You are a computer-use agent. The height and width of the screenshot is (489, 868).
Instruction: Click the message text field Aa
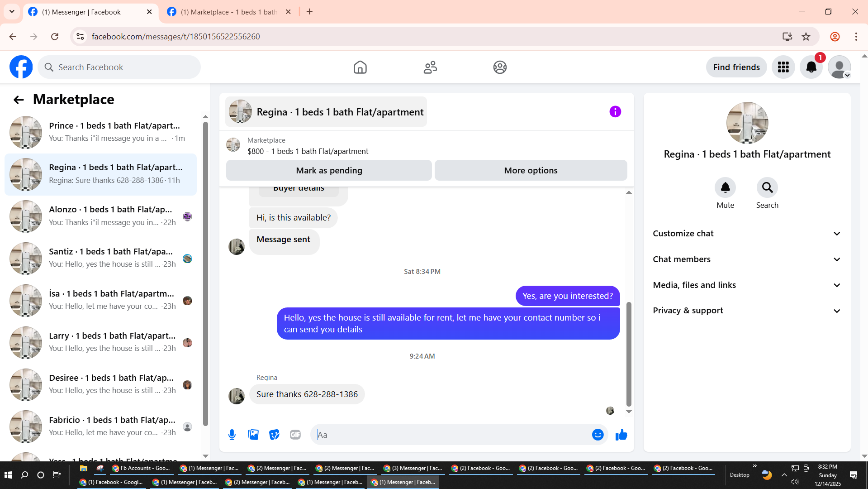(452, 435)
